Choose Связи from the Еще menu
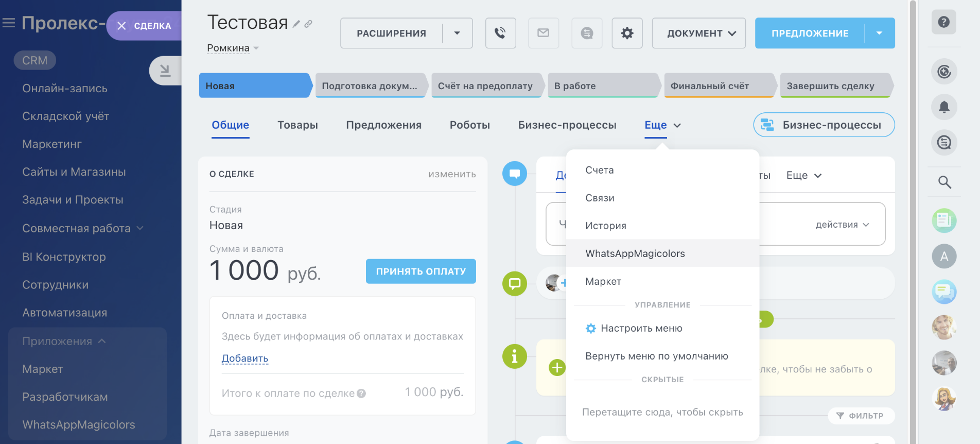980x444 pixels. (x=662, y=198)
